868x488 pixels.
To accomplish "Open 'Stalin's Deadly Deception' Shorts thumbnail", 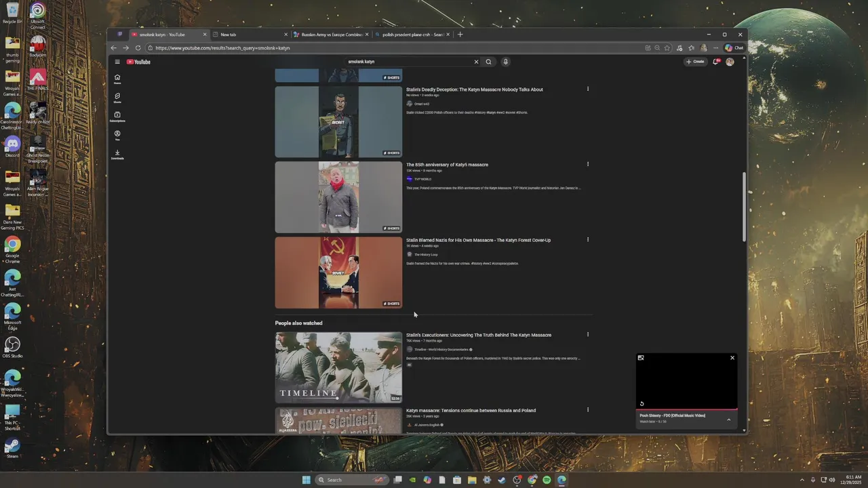I will pyautogui.click(x=338, y=122).
